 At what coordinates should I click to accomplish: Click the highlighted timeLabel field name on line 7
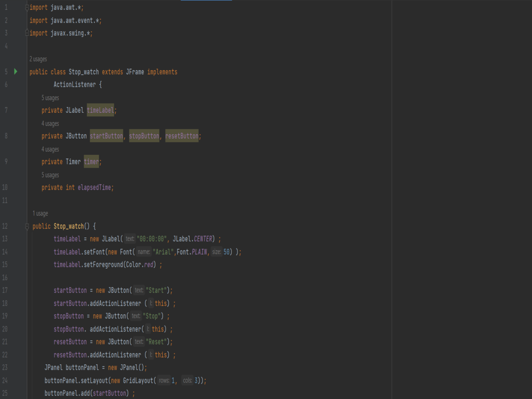coord(100,110)
